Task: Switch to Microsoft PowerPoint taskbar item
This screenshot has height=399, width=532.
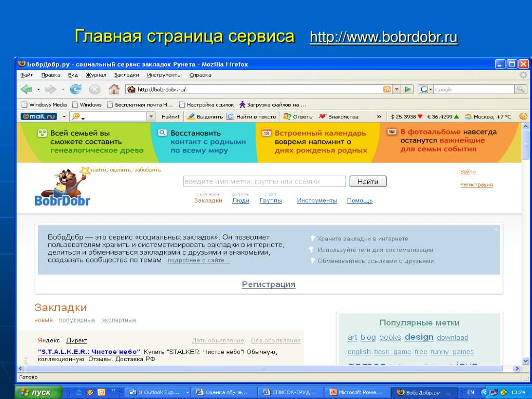Action: pos(356,392)
